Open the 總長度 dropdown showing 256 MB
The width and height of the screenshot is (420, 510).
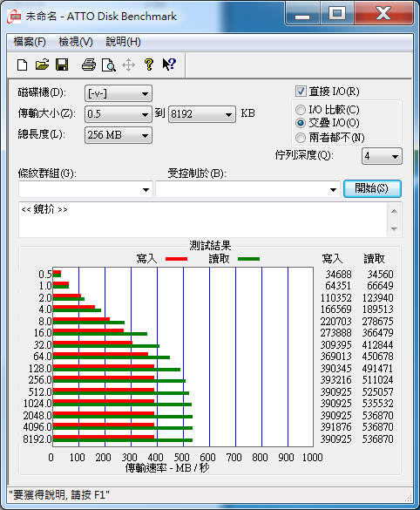(118, 135)
